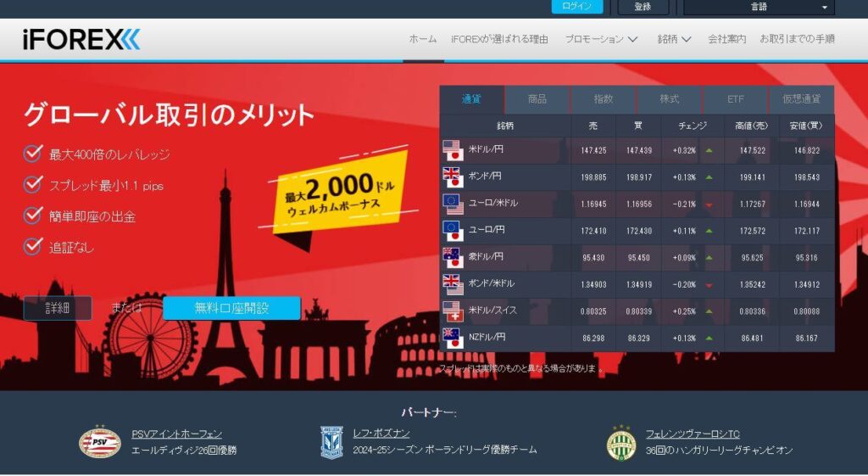The image size is (868, 476).
Task: Click the 売 column header
Action: click(593, 126)
